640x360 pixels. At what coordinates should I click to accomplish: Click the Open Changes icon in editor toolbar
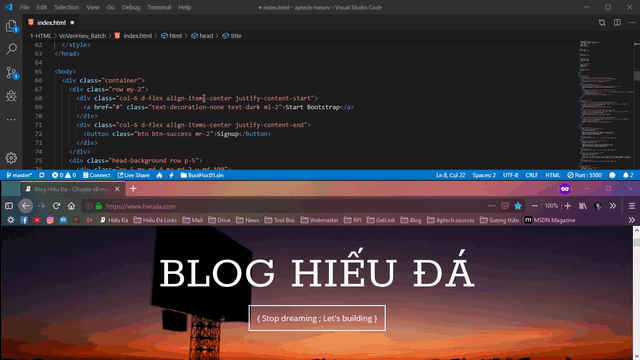click(602, 22)
